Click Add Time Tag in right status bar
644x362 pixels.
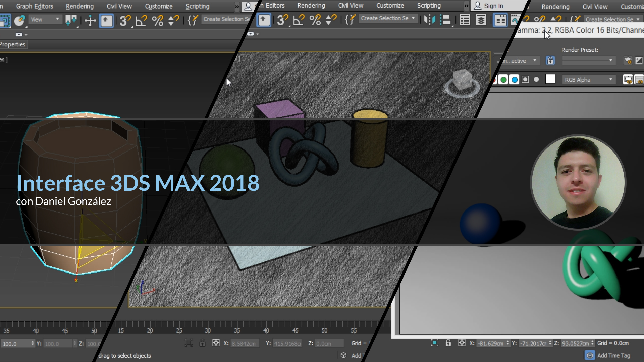click(613, 355)
